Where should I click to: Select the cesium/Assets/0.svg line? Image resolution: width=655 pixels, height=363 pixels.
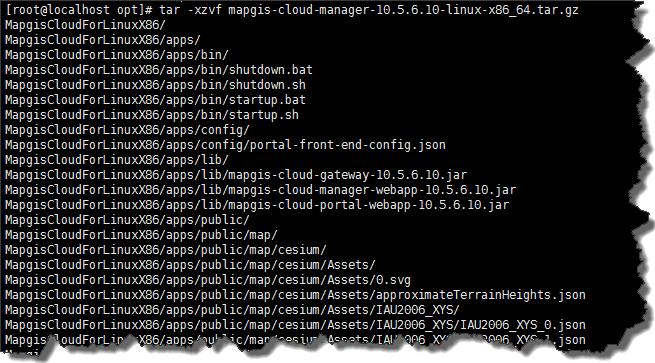pyautogui.click(x=208, y=280)
